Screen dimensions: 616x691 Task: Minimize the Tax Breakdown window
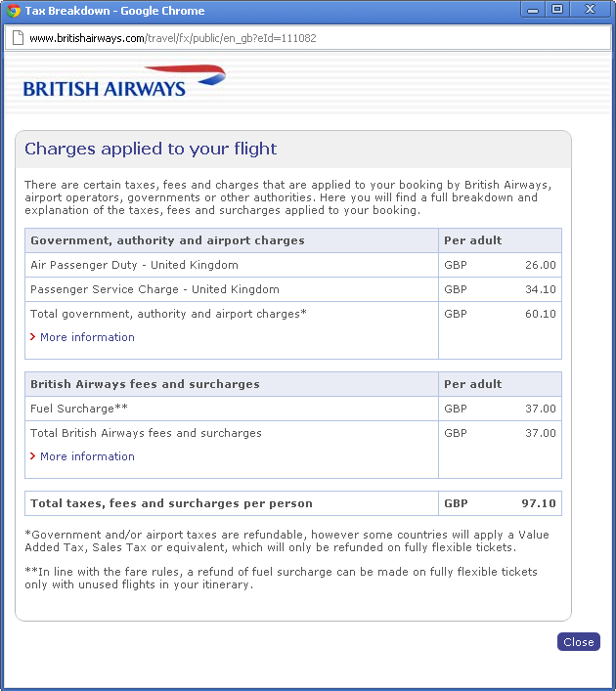[x=534, y=10]
